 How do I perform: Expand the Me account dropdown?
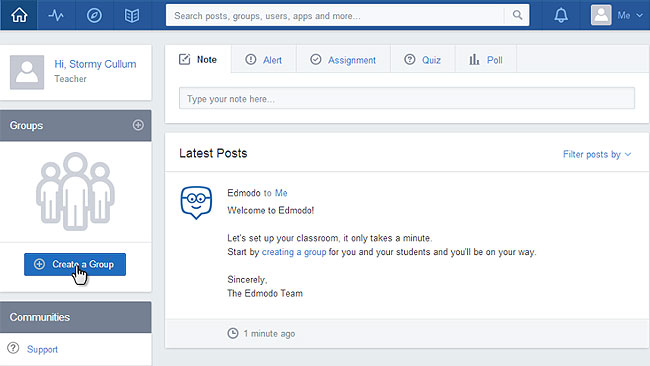click(x=630, y=15)
